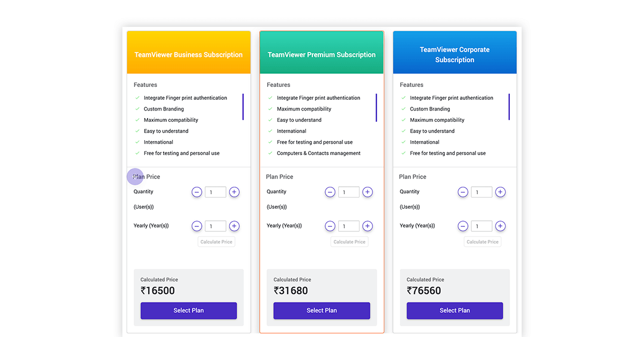Increase Yearly value for the Business plan
Screen dimensions: 644x337
(x=235, y=226)
